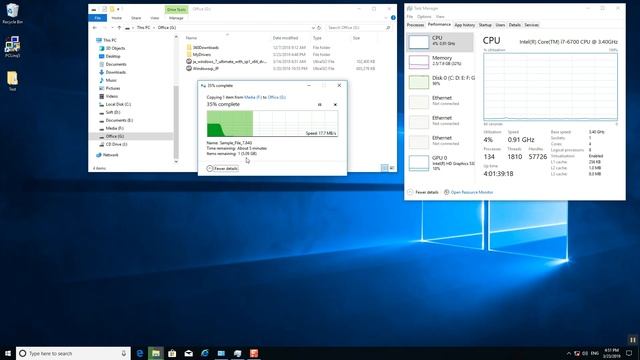The height and width of the screenshot is (360, 640).
Task: Pause the file copy operation
Action: tap(320, 104)
